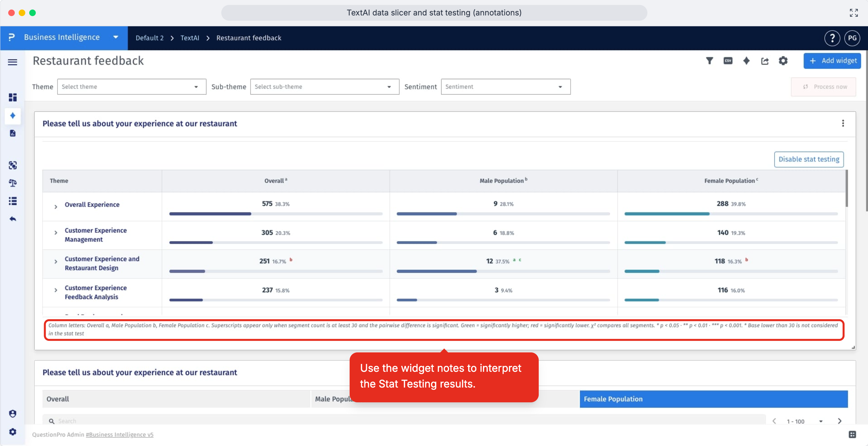Switch to the Female Population tab
Viewport: 868px width, 446px height.
713,399
